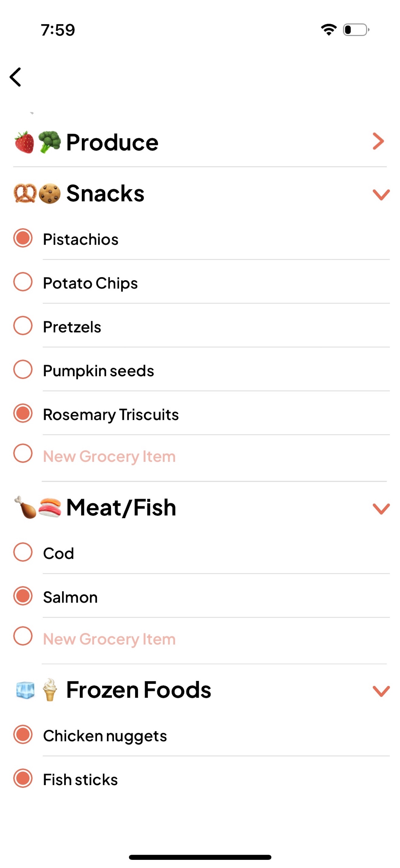Check off Potato Chips
400x868 pixels.
click(23, 282)
